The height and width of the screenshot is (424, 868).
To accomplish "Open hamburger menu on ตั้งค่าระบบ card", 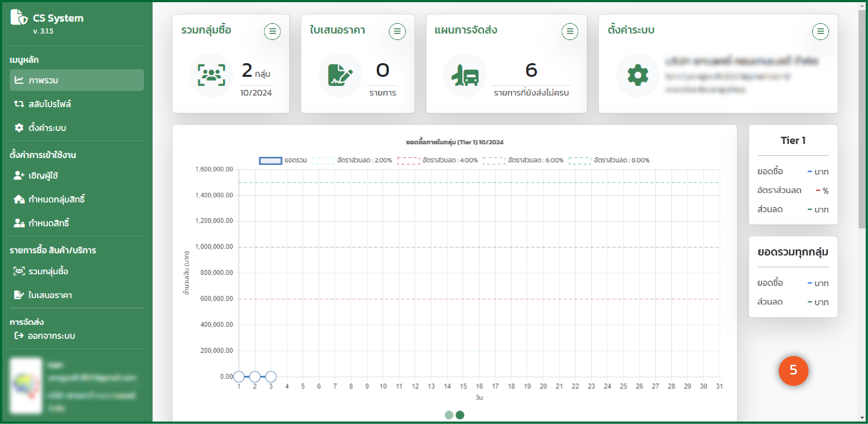I will coord(820,31).
